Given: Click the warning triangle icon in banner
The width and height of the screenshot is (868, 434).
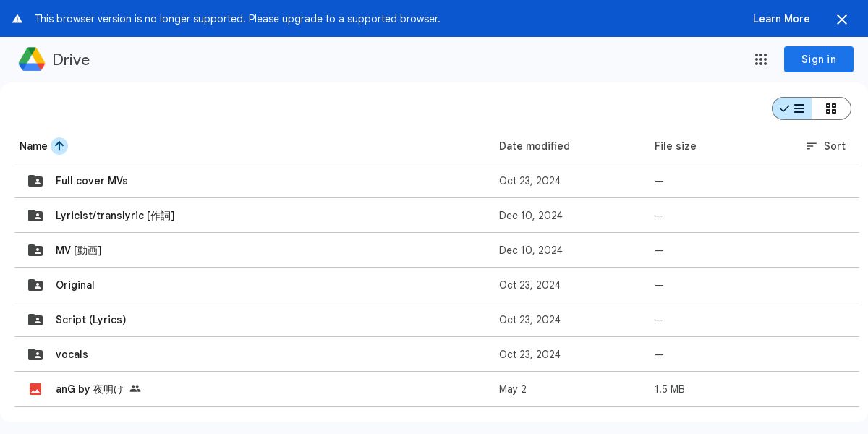Looking at the screenshot, I should tap(17, 19).
